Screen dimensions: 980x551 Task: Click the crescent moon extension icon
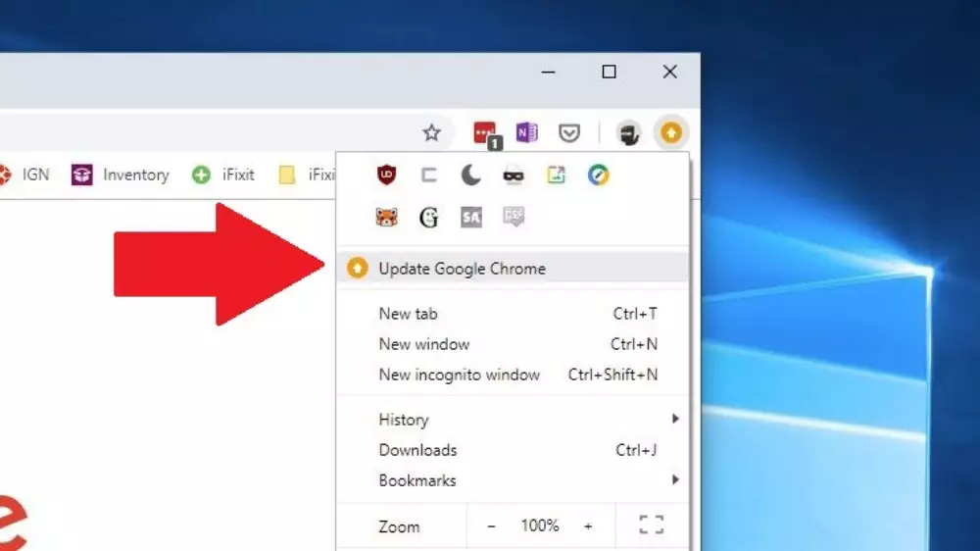471,175
